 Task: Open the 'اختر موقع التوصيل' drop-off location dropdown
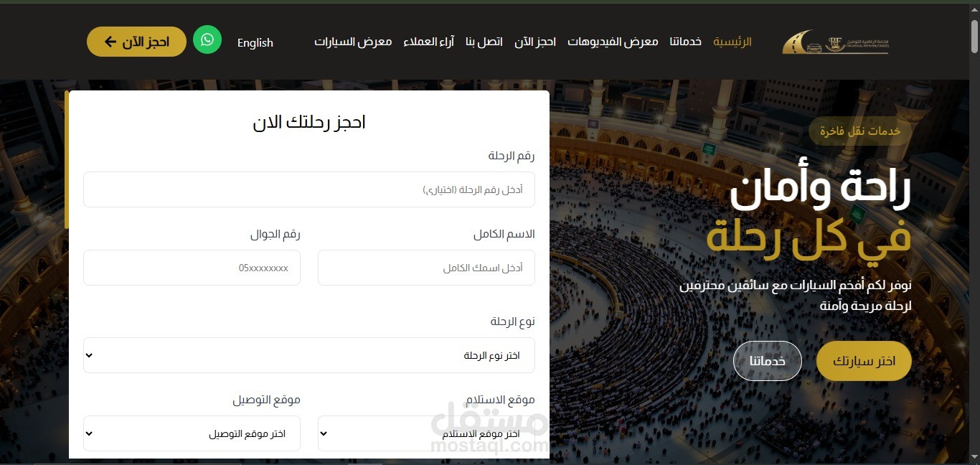192,433
